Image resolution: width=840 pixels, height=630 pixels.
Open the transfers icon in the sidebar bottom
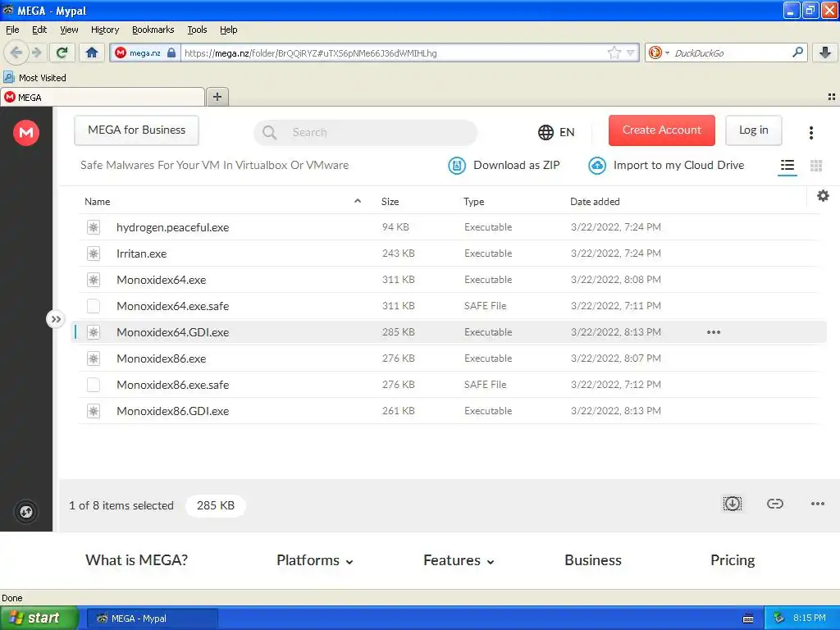[26, 512]
